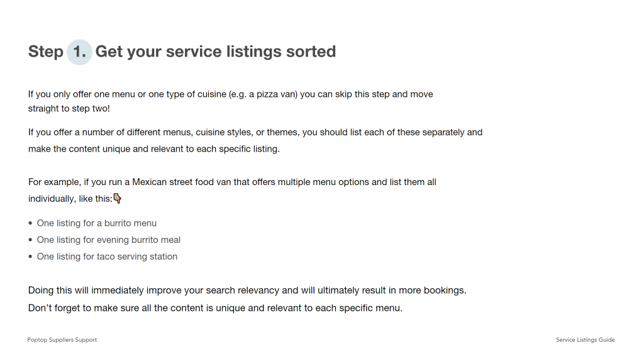Open the "Poptop Suppliers Support" footer text
The height and width of the screenshot is (355, 644).
point(62,340)
